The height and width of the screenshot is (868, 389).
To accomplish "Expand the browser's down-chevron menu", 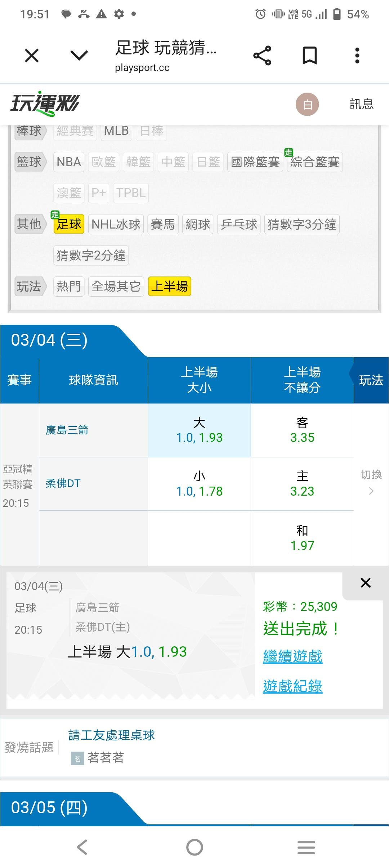I will [79, 56].
